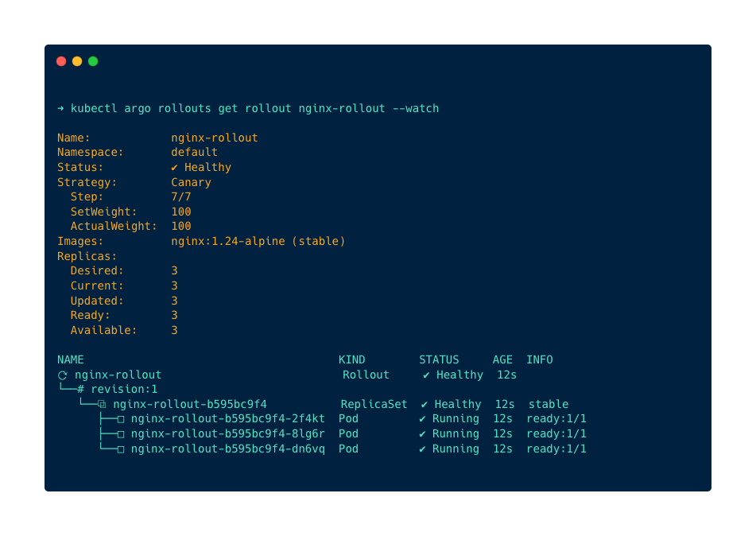Click the pod square icon for dn6vq

point(121,449)
